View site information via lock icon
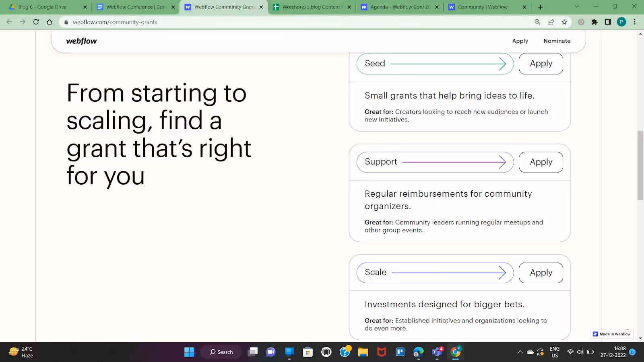 (66, 22)
